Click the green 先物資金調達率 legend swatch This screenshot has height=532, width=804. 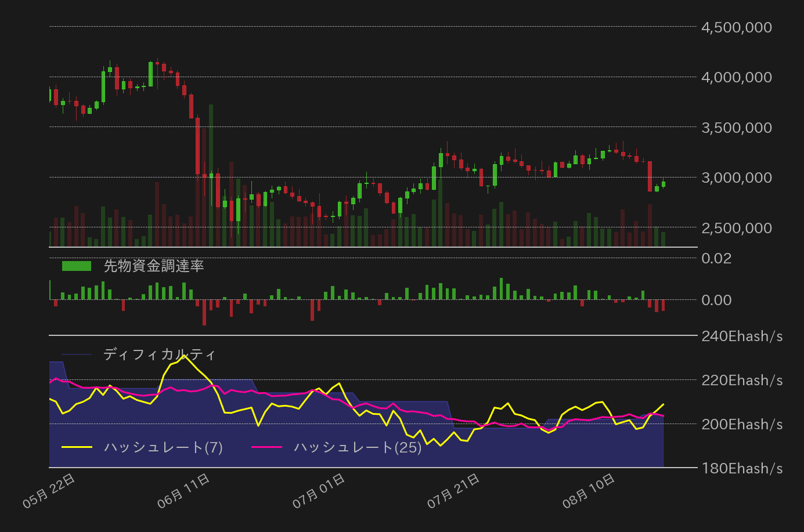tap(75, 266)
